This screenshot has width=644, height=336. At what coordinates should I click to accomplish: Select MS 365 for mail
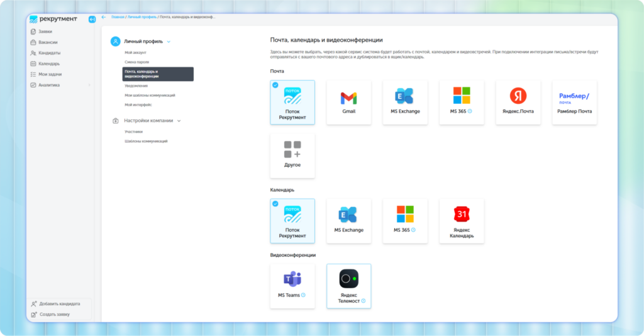[462, 103]
